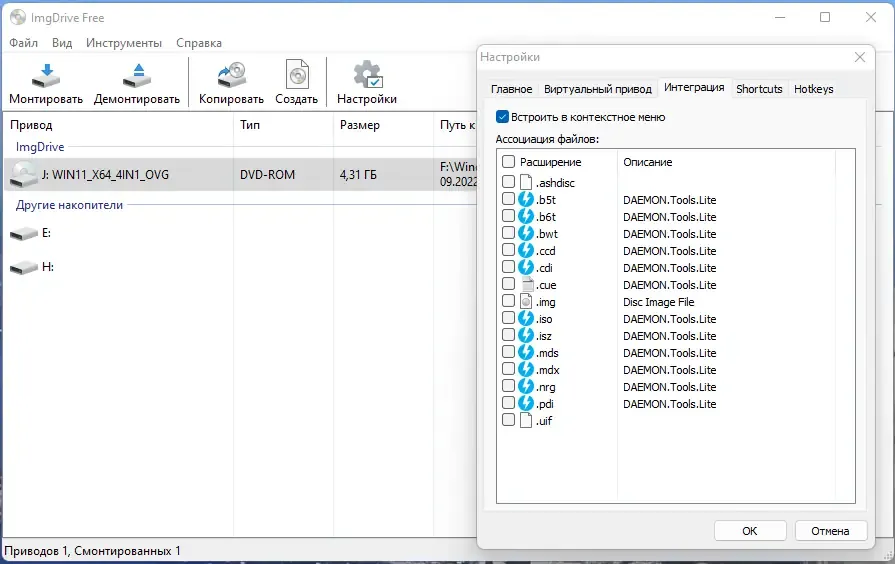Check the .nrg extension checkbox

click(508, 386)
